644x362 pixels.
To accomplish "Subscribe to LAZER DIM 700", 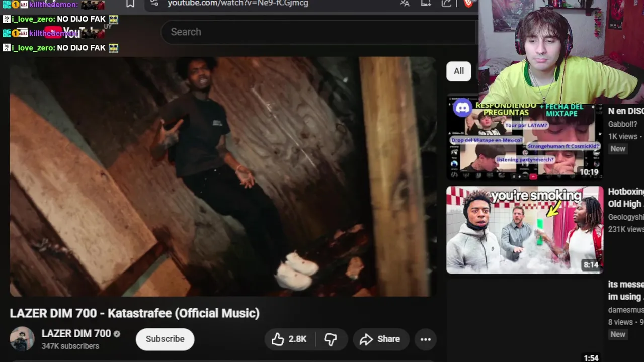I will [x=165, y=339].
